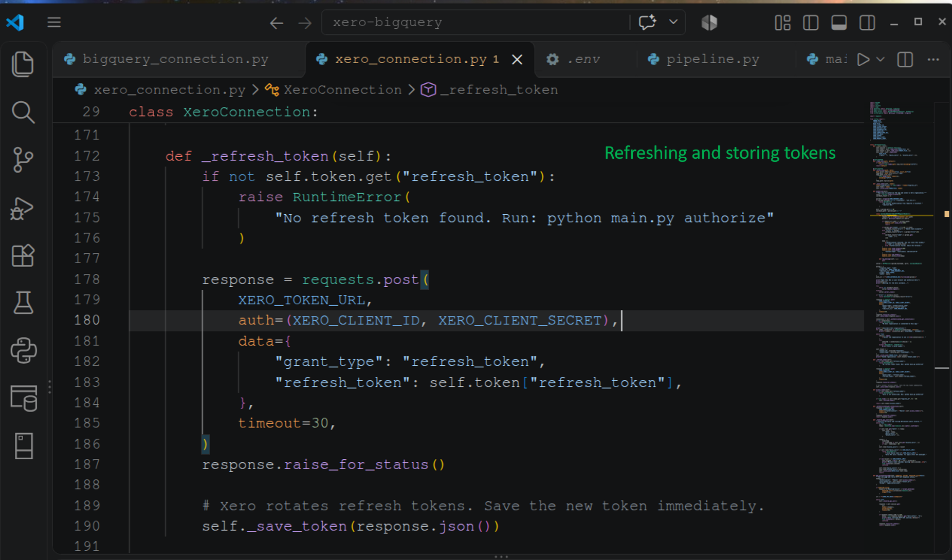This screenshot has width=952, height=560.
Task: Split the editor to the right
Action: [x=905, y=60]
